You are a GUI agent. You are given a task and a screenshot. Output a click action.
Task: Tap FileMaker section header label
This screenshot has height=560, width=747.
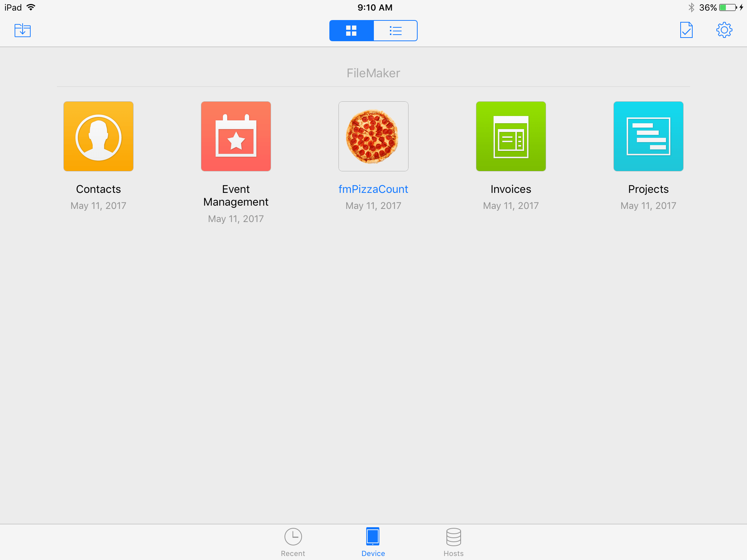click(x=373, y=73)
